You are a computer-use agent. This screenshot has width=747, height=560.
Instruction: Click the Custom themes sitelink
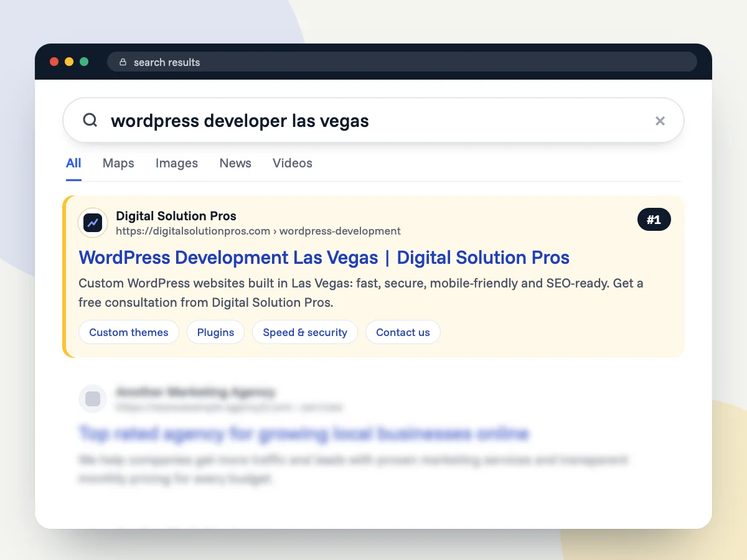pyautogui.click(x=129, y=332)
